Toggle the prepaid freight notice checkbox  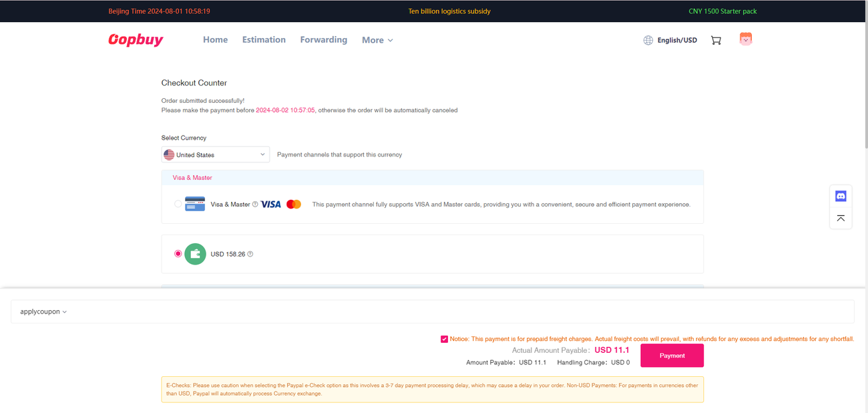click(x=445, y=339)
